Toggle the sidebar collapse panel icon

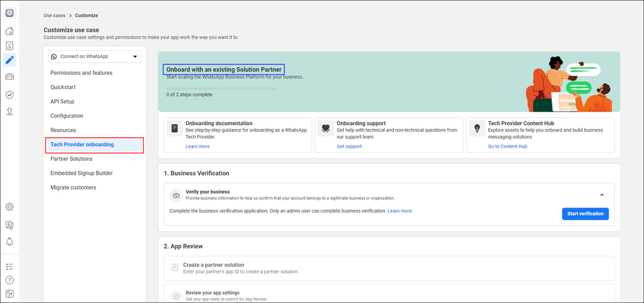[x=10, y=293]
